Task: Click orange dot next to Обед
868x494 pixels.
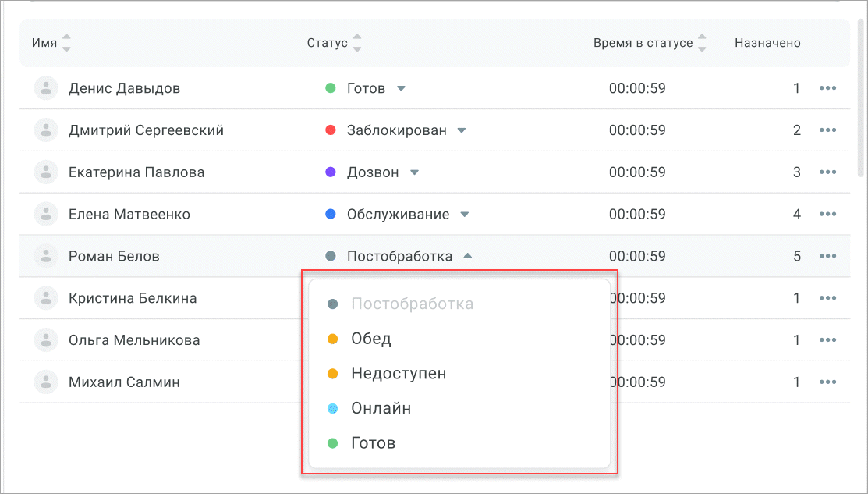Action: tap(333, 339)
